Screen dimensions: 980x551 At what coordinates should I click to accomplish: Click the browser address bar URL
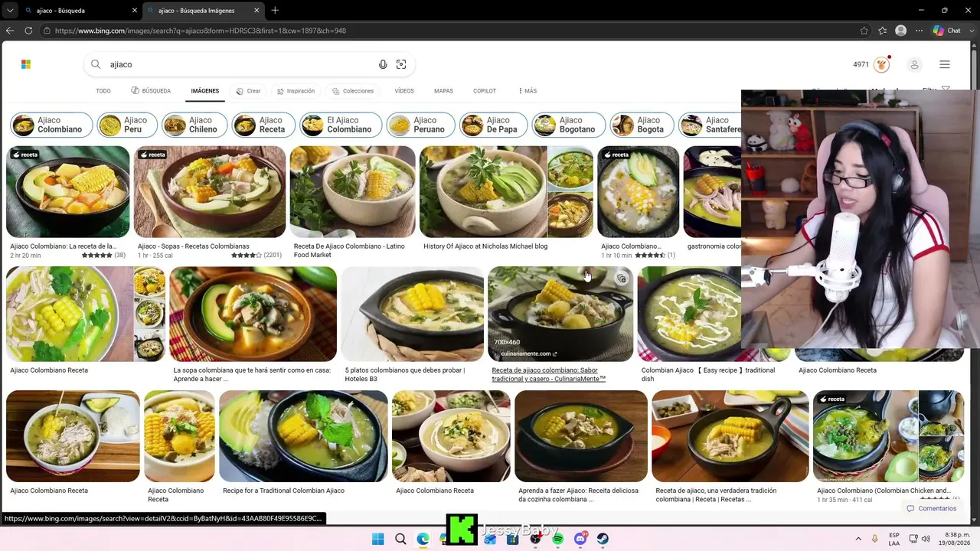click(201, 31)
